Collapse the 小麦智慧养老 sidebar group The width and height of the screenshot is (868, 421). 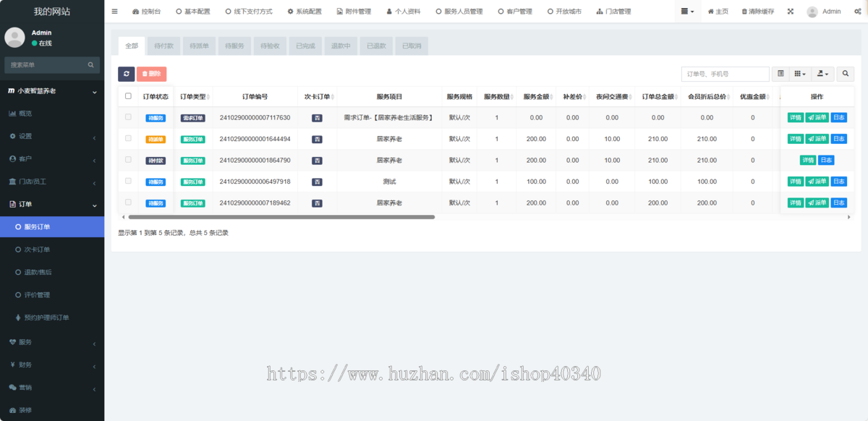click(x=52, y=91)
